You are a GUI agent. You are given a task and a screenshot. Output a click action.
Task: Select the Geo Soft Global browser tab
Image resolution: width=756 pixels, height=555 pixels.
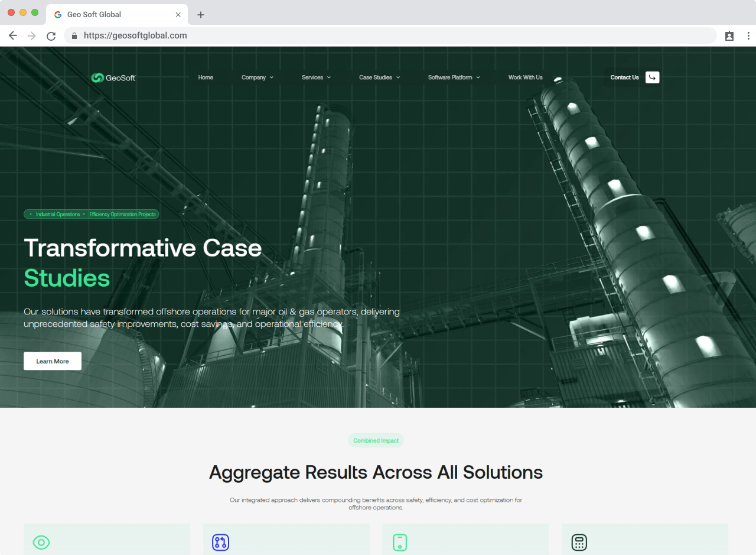tap(117, 15)
